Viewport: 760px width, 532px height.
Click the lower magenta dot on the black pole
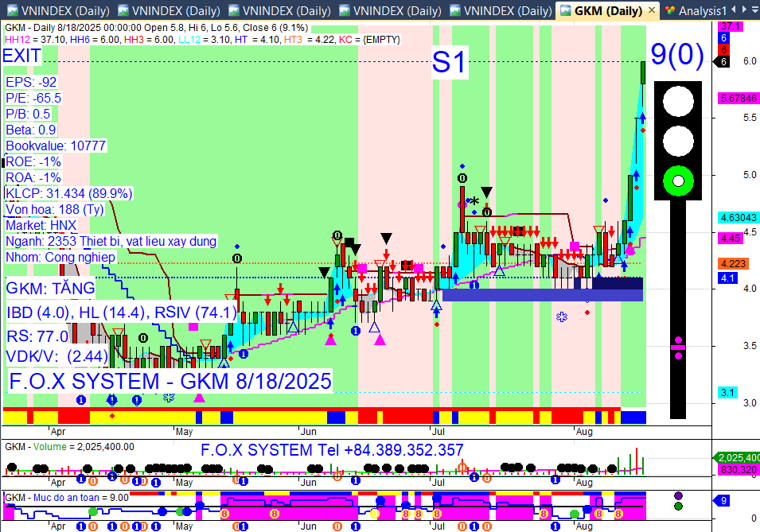pyautogui.click(x=678, y=355)
